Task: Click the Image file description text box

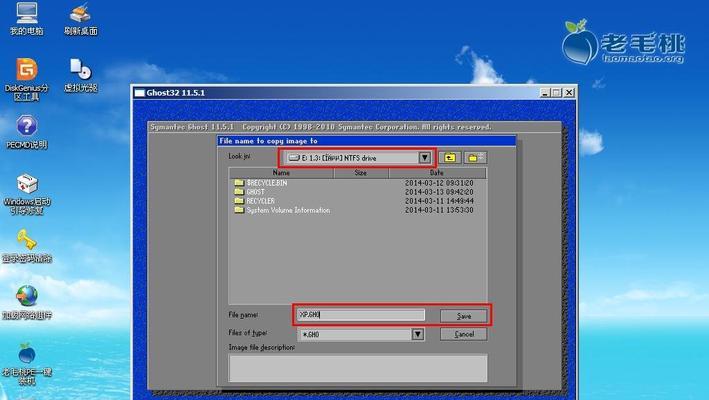Action: pos(358,368)
